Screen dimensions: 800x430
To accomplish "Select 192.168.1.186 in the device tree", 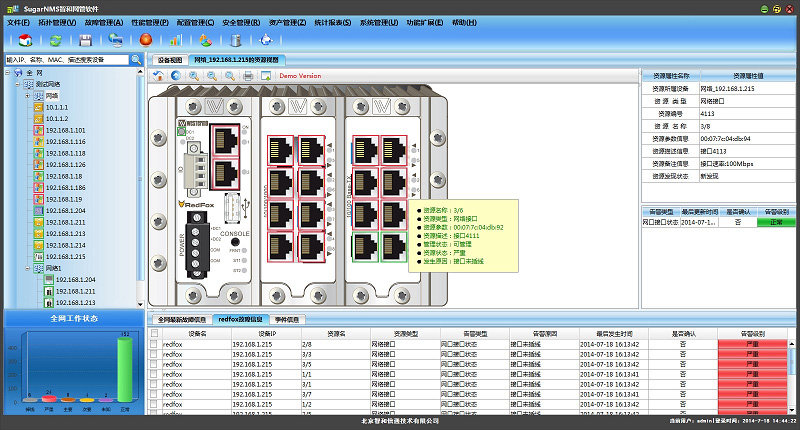I will pos(65,188).
